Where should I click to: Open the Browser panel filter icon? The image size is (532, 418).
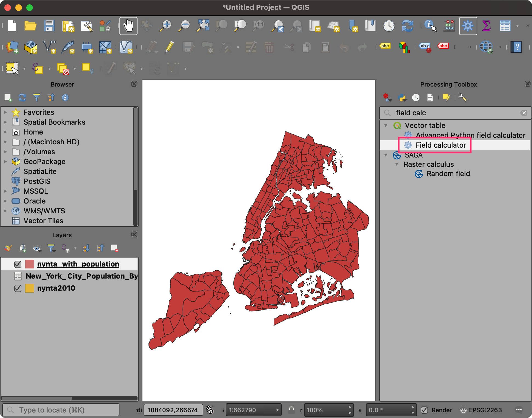(x=37, y=98)
